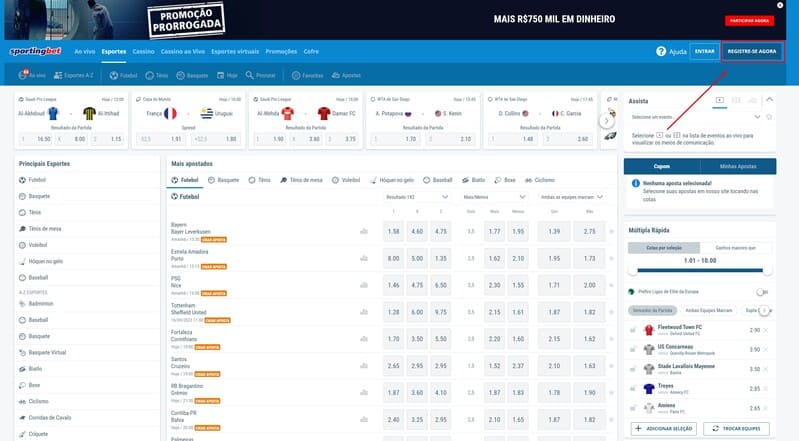Click ENTRAR login button
The width and height of the screenshot is (799, 441).
coord(704,51)
